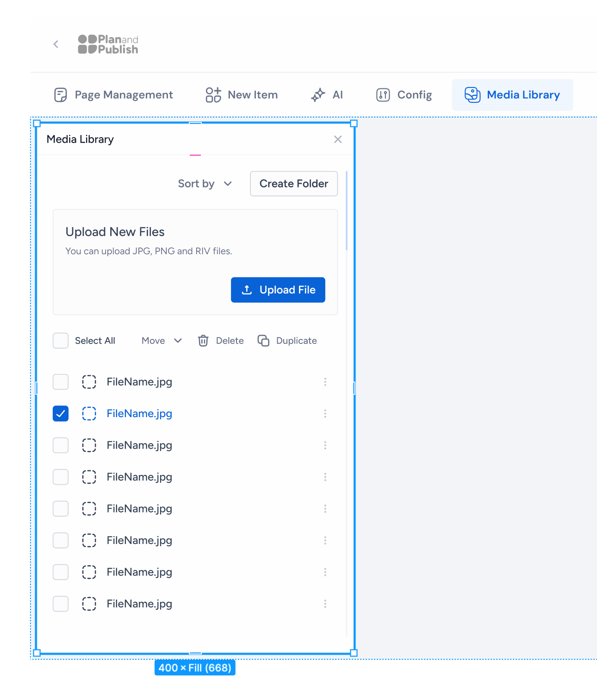Check the fifth file row checkbox

click(61, 509)
